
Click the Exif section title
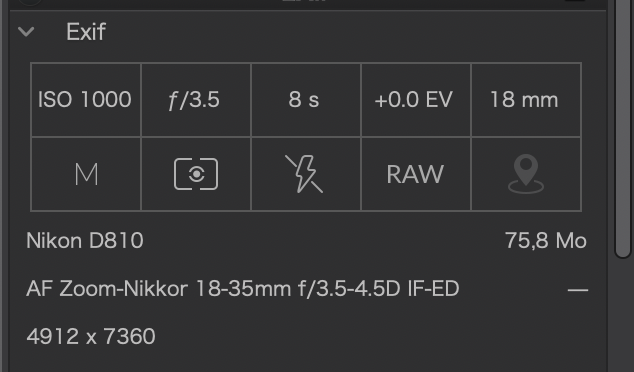coord(86,32)
